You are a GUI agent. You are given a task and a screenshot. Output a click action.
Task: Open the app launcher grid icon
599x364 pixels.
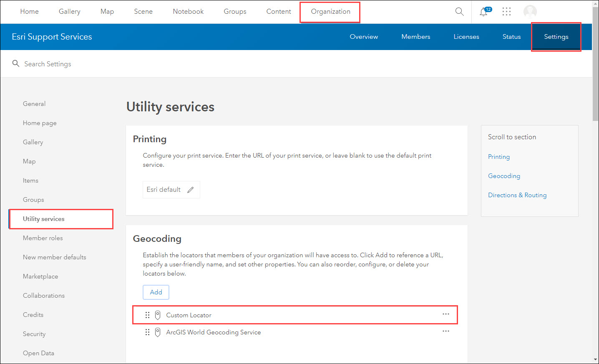pos(506,12)
